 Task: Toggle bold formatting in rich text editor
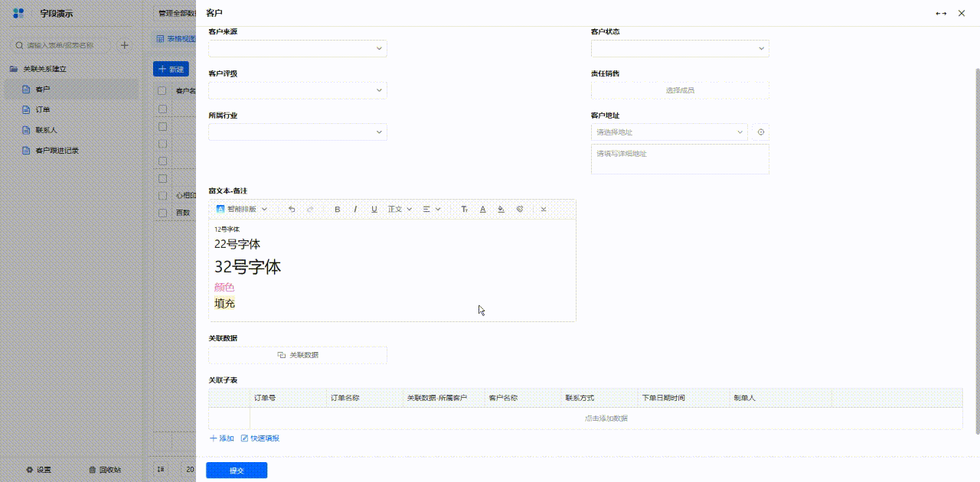pos(338,209)
